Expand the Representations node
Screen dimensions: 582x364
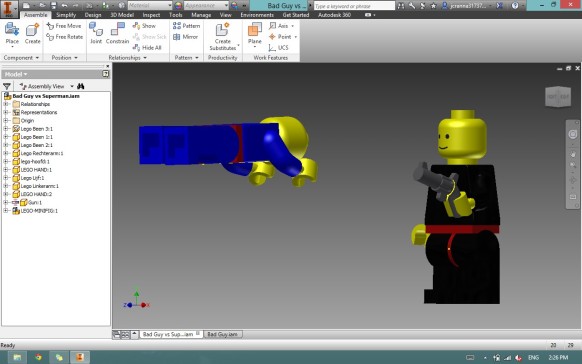(x=6, y=112)
